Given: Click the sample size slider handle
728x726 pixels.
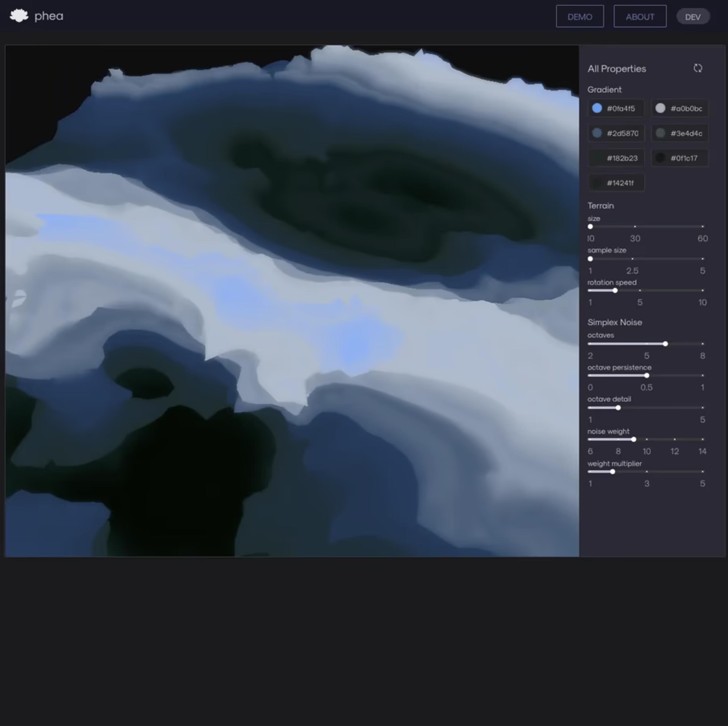Looking at the screenshot, I should [590, 259].
